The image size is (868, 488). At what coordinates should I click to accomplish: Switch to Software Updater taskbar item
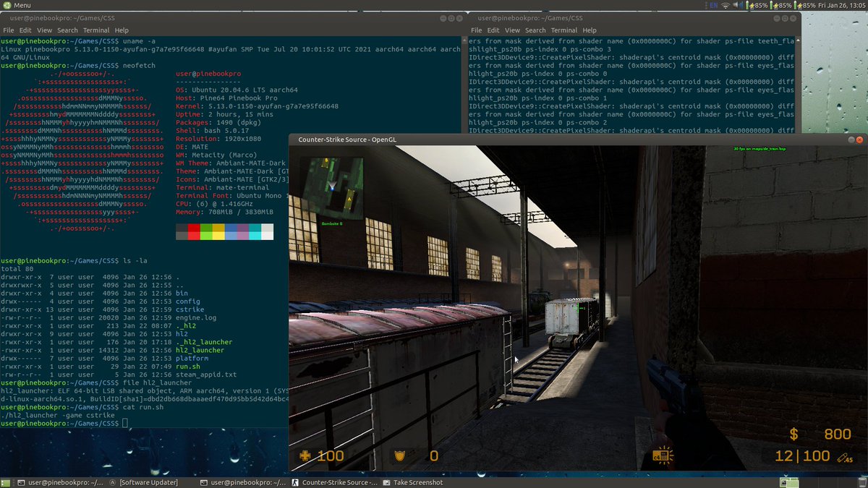(146, 482)
